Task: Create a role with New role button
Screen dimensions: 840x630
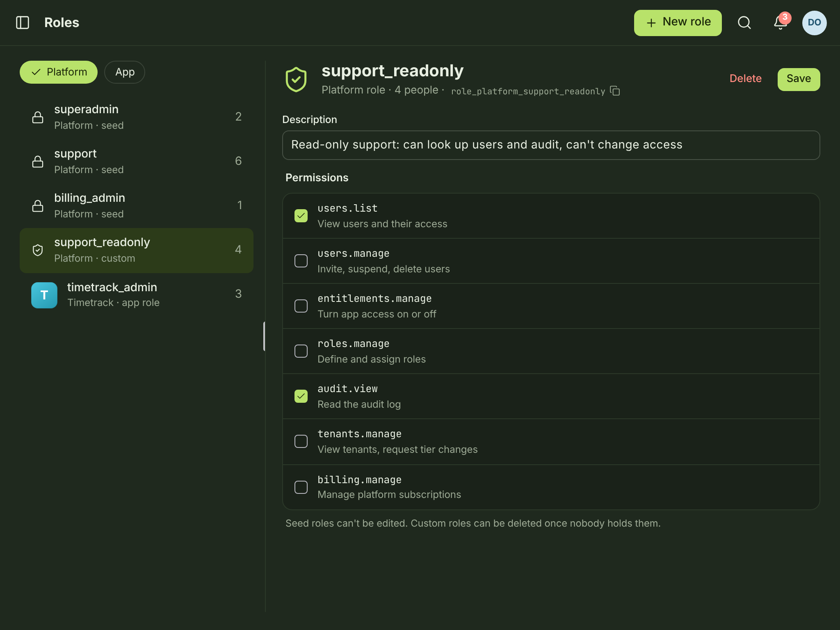Action: (x=678, y=23)
